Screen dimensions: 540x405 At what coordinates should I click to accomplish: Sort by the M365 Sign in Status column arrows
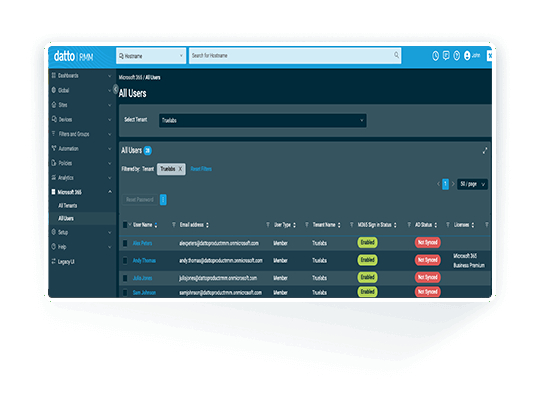395,225
